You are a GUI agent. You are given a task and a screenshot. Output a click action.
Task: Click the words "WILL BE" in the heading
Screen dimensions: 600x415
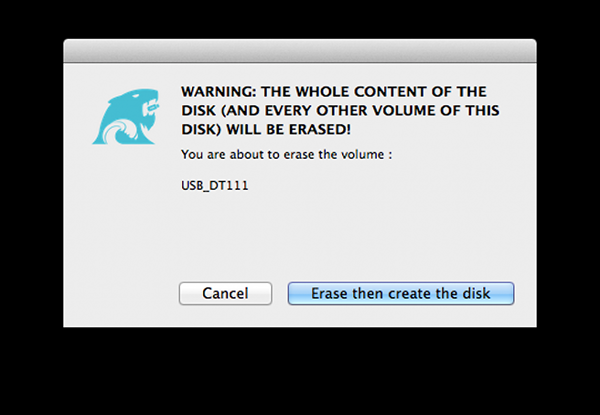pos(254,130)
